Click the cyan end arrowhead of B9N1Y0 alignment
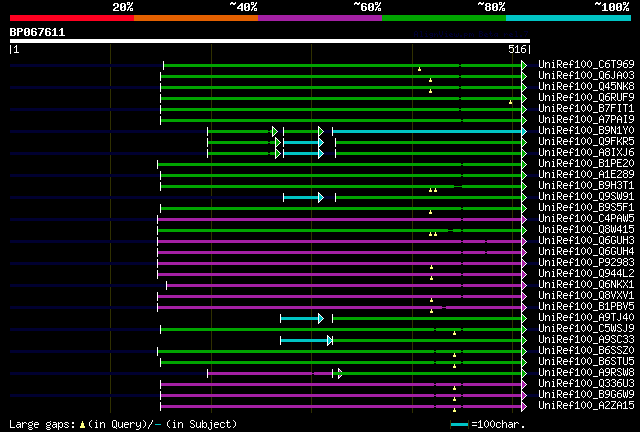640x432 pixels. tap(524, 131)
